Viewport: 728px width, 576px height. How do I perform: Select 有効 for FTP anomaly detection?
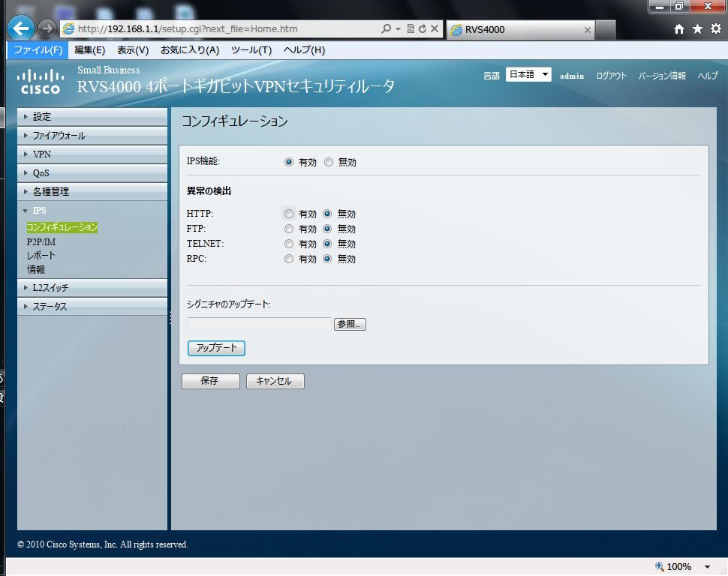tap(289, 229)
